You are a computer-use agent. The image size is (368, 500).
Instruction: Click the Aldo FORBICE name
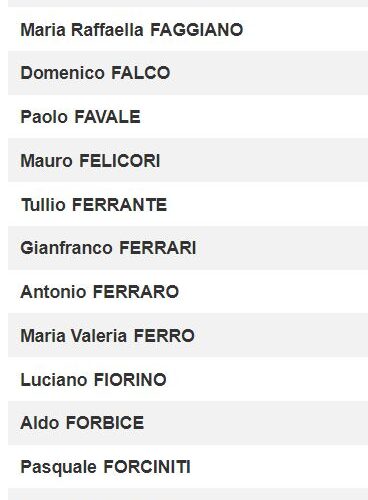82,423
